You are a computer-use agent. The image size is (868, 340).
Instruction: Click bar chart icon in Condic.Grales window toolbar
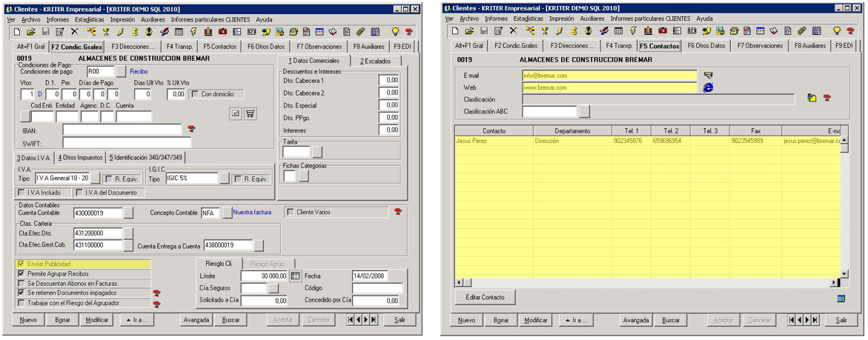click(208, 31)
